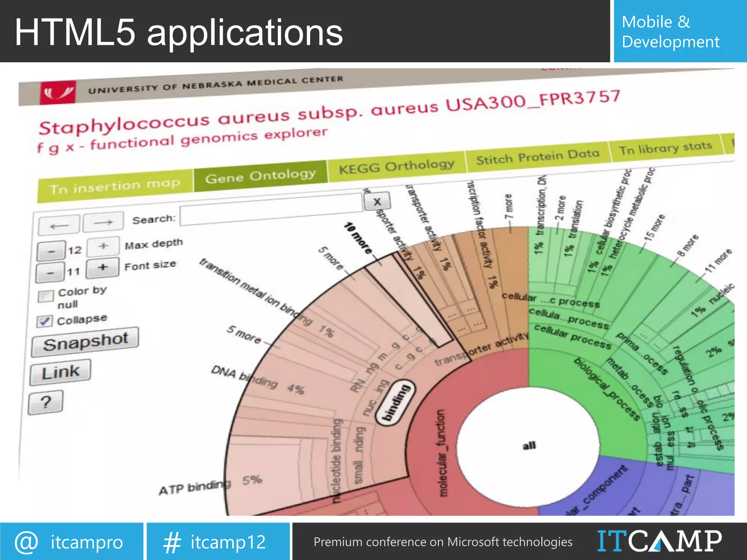Switch to Tn insertion map tab

click(115, 186)
